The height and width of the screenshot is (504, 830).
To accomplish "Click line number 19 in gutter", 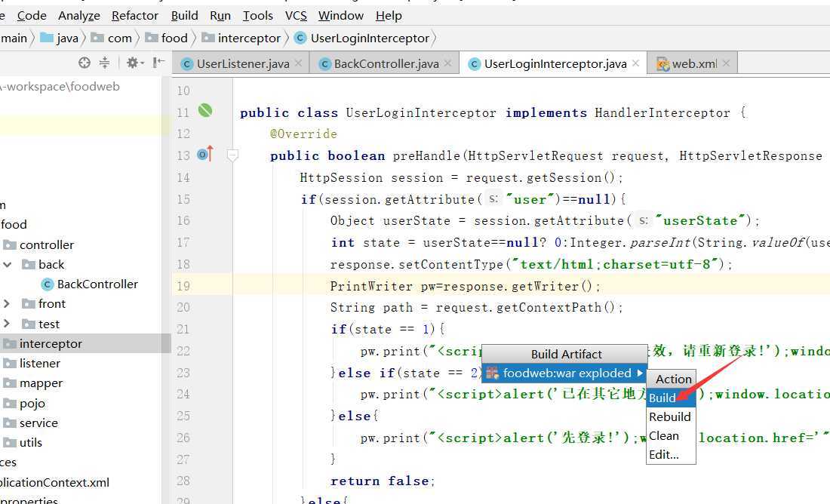I will tap(183, 287).
